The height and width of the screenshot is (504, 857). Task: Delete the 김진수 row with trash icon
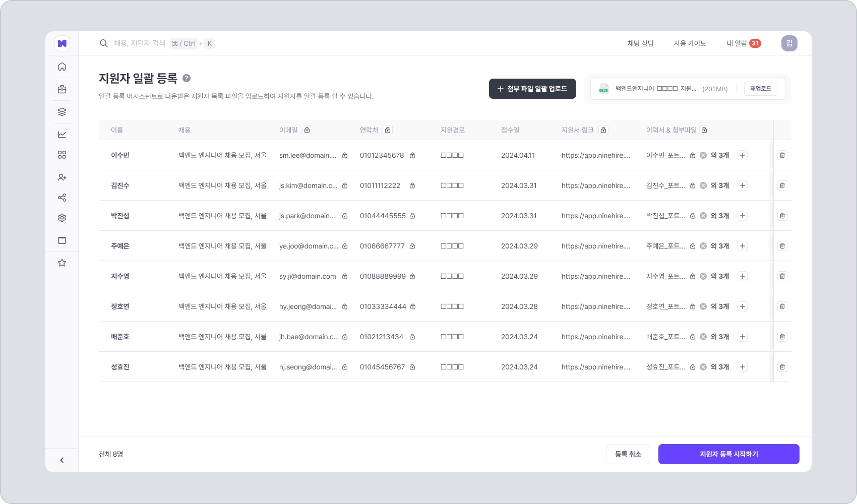pos(782,185)
